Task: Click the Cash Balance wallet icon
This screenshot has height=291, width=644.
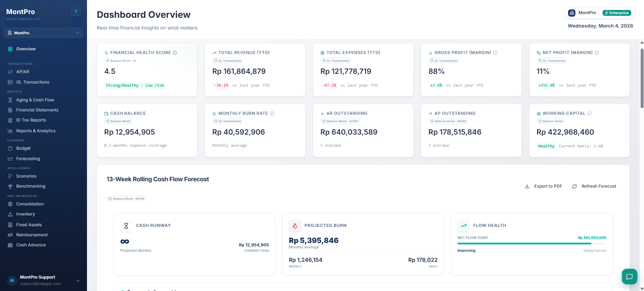Action: [x=106, y=114]
